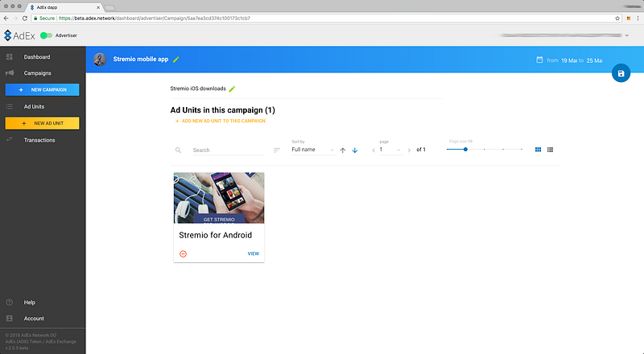Click the AdEx logo in header
The width and height of the screenshot is (644, 354).
19,35
